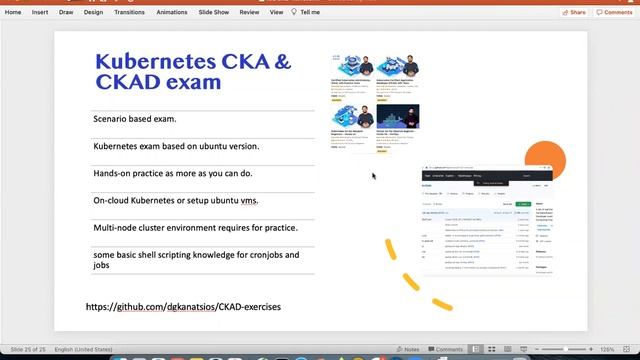Open the Insert ribbon tab
The height and width of the screenshot is (360, 640).
40,12
